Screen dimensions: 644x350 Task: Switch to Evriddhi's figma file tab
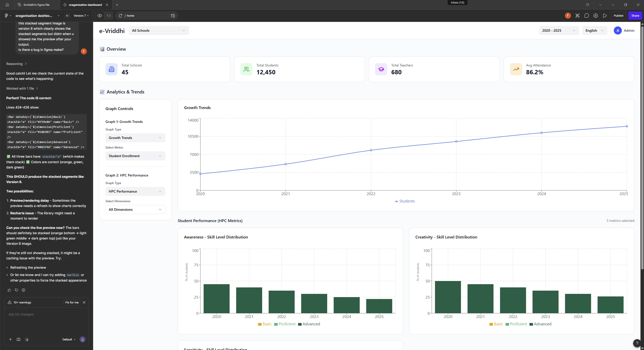37,5
